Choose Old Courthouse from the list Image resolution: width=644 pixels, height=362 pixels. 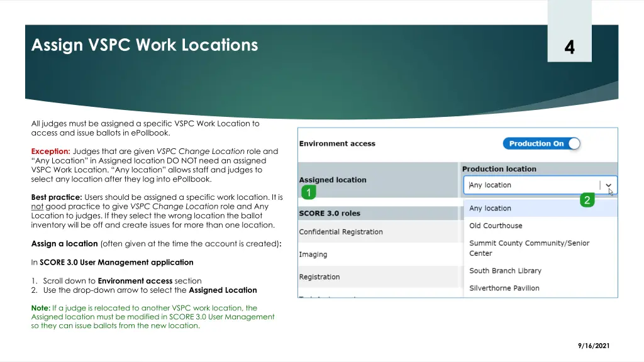tap(496, 226)
